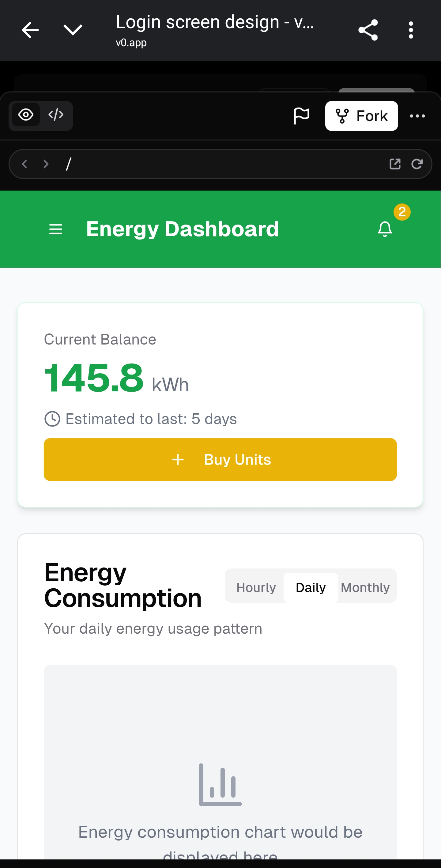This screenshot has width=441, height=868.
Task: Select the Daily consumption tab
Action: [x=311, y=587]
